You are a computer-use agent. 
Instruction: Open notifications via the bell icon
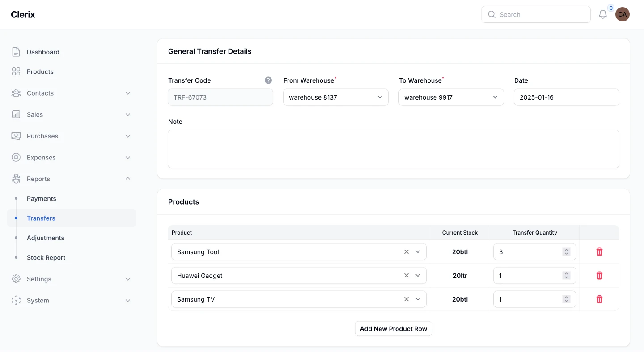coord(603,14)
